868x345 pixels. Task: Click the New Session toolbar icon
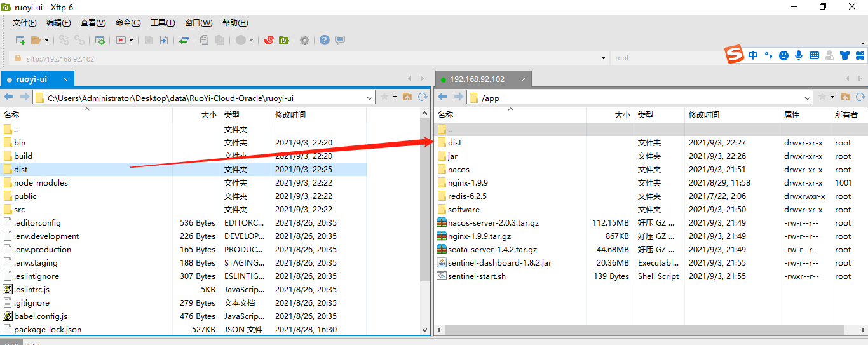(20, 40)
